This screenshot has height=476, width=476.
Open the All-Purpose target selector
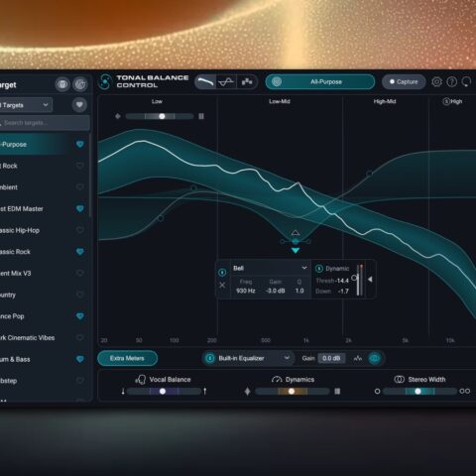[x=320, y=81]
